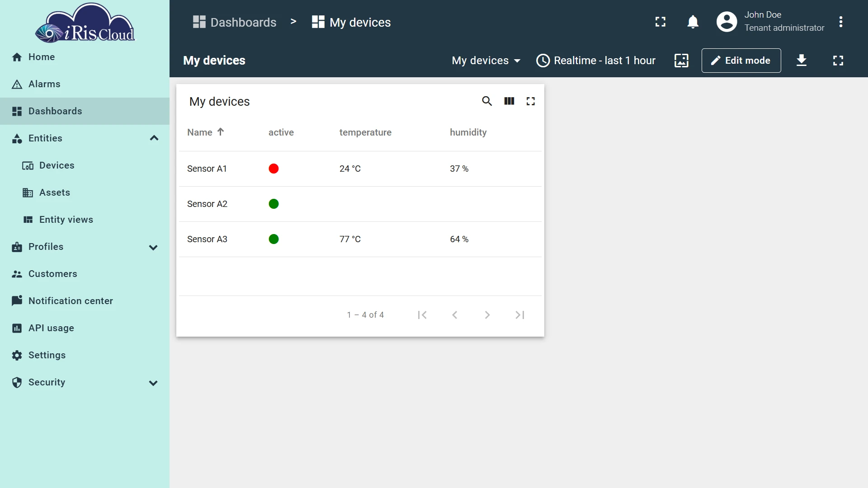Click the Home house icon in the sidebar
Viewport: 868px width, 488px height.
17,57
